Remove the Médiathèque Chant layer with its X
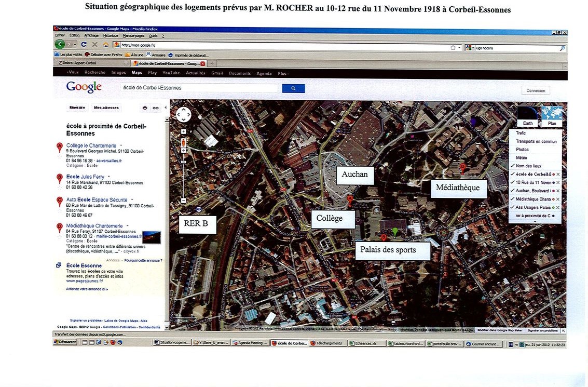This screenshot has width=588, height=387. pos(558,199)
